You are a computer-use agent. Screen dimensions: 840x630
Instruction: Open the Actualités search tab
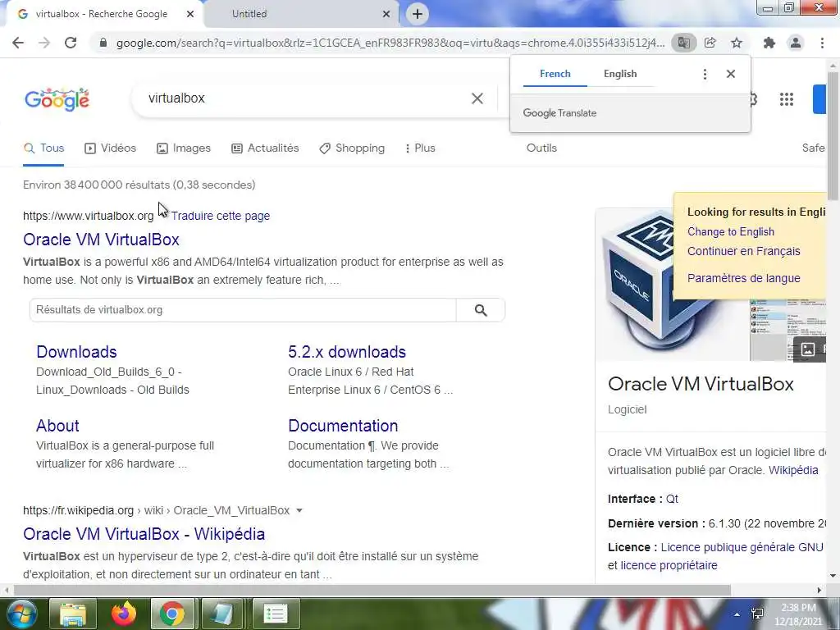point(265,148)
